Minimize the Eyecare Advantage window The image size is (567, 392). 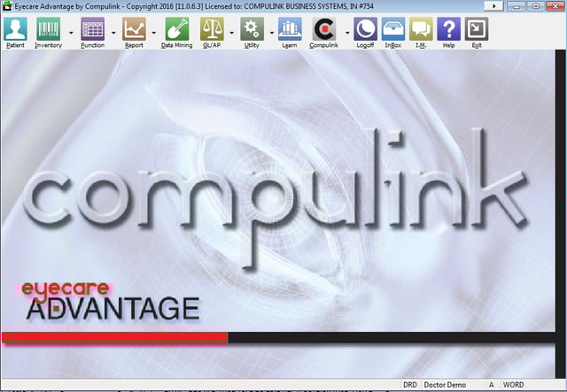pyautogui.click(x=517, y=6)
